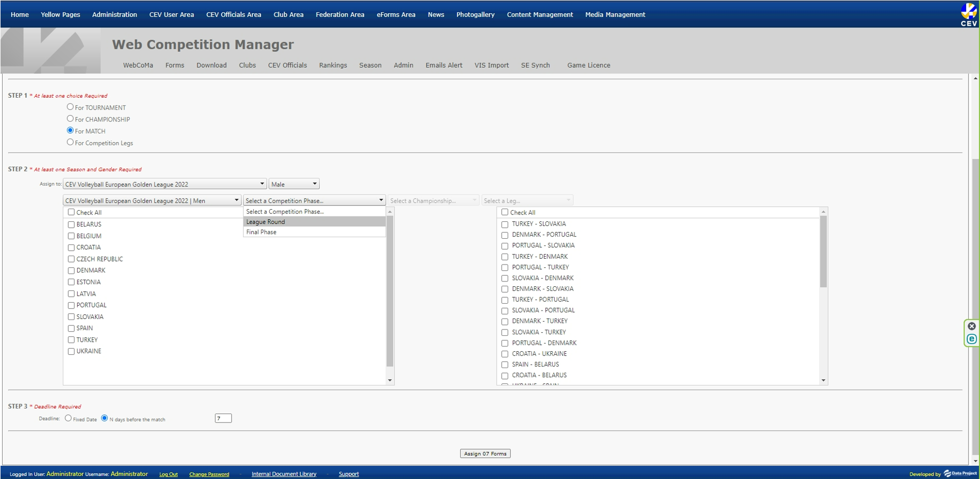This screenshot has height=479, width=980.
Task: Collapse the Competition Phase dropdown
Action: [x=314, y=200]
